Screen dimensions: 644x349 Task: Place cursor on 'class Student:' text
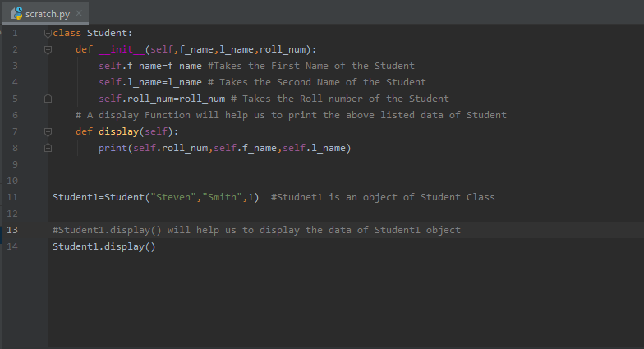pyautogui.click(x=92, y=33)
